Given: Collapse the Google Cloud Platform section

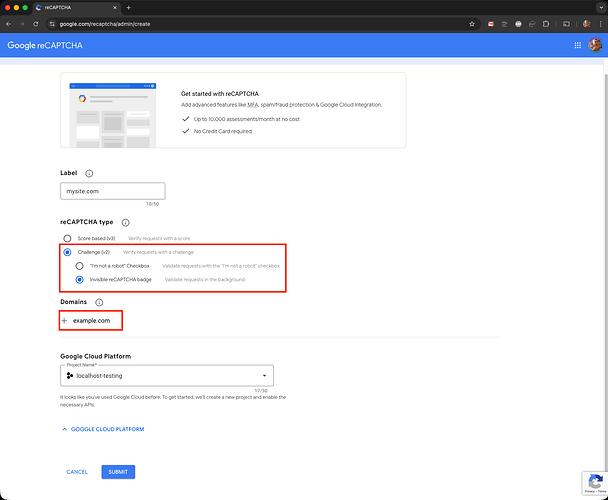Looking at the screenshot, I should click(x=103, y=429).
